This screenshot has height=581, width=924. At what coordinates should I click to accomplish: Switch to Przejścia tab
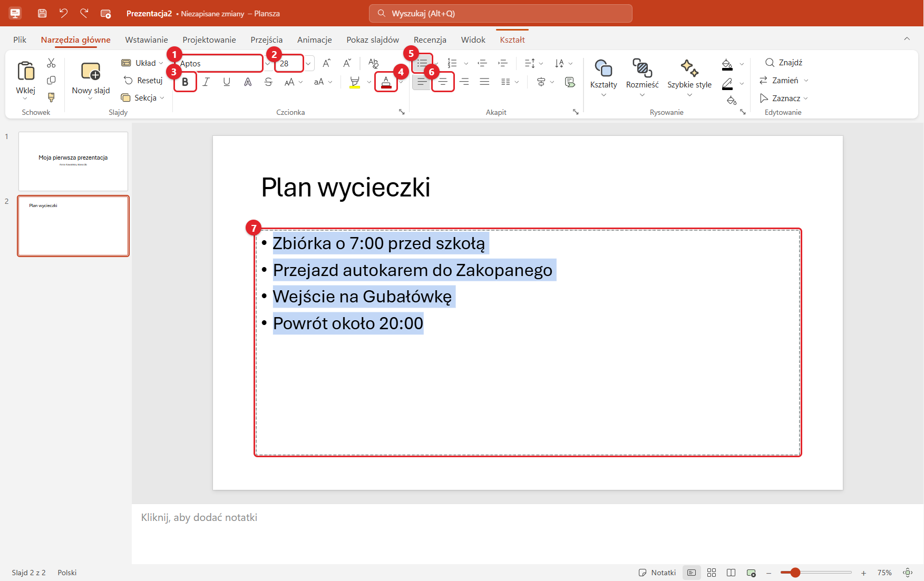[x=267, y=40]
